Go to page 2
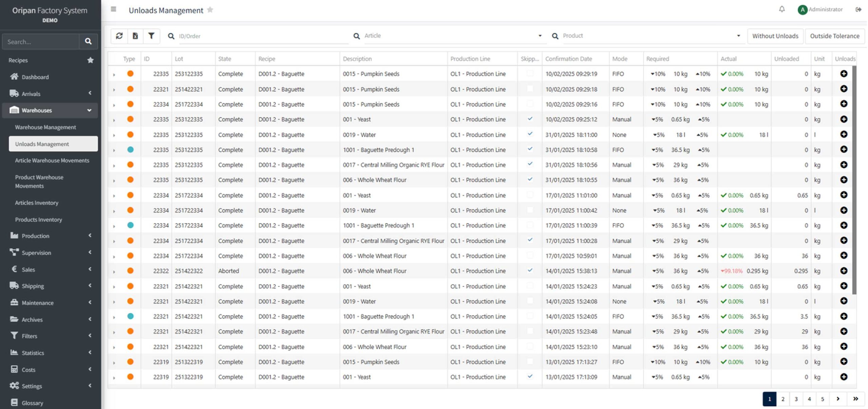868x409 pixels. pyautogui.click(x=783, y=399)
